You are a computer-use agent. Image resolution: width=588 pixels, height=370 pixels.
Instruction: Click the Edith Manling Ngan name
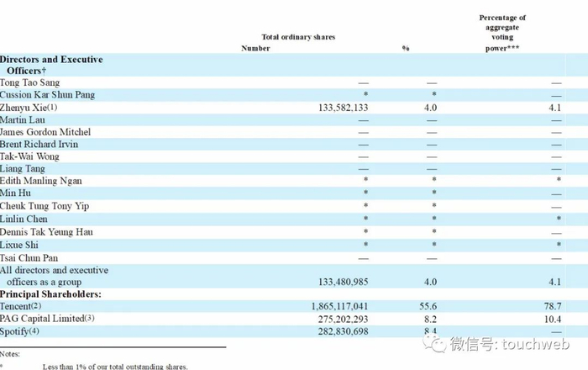pos(41,181)
